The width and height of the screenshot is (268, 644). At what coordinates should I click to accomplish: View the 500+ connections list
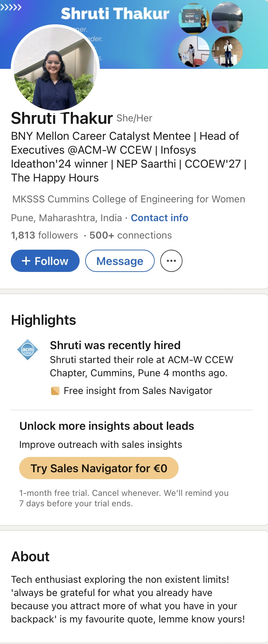[x=131, y=235]
